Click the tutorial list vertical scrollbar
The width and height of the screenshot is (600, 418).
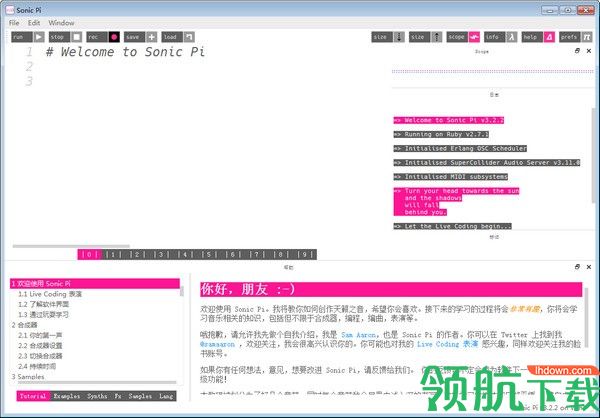pos(181,291)
